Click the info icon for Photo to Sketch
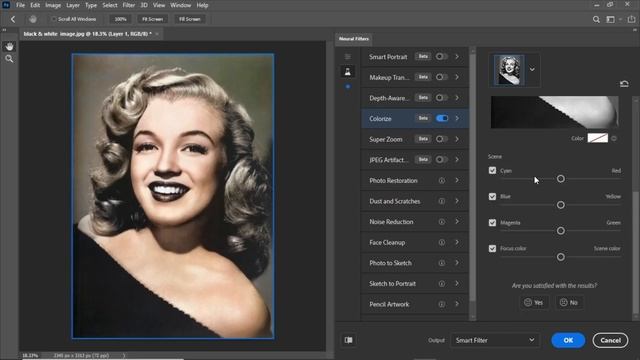Viewport: 640px width, 360px height. click(442, 263)
